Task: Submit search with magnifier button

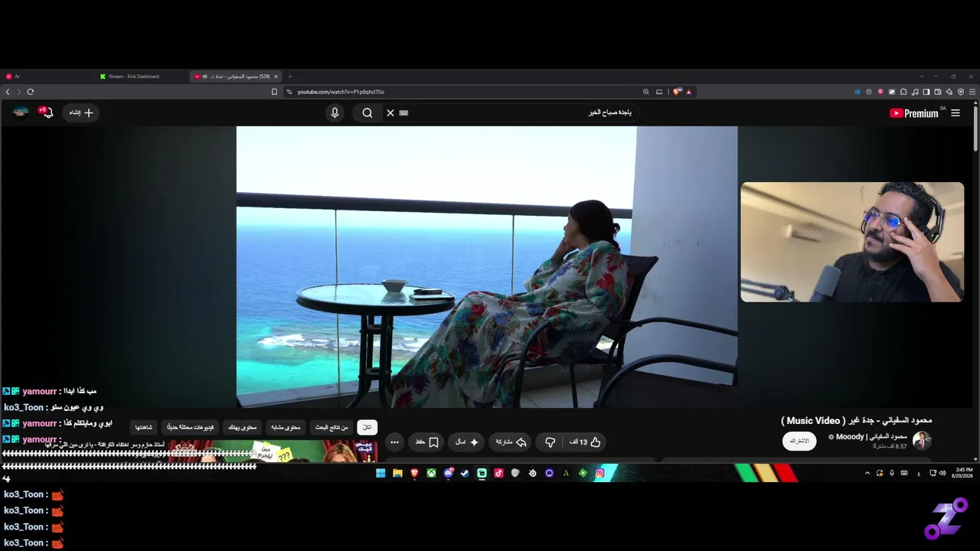Action: [x=367, y=112]
